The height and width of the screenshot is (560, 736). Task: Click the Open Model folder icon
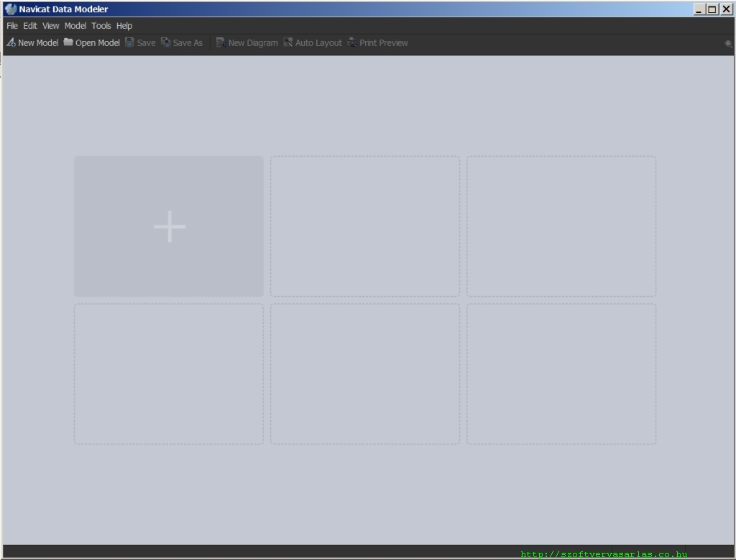point(68,43)
